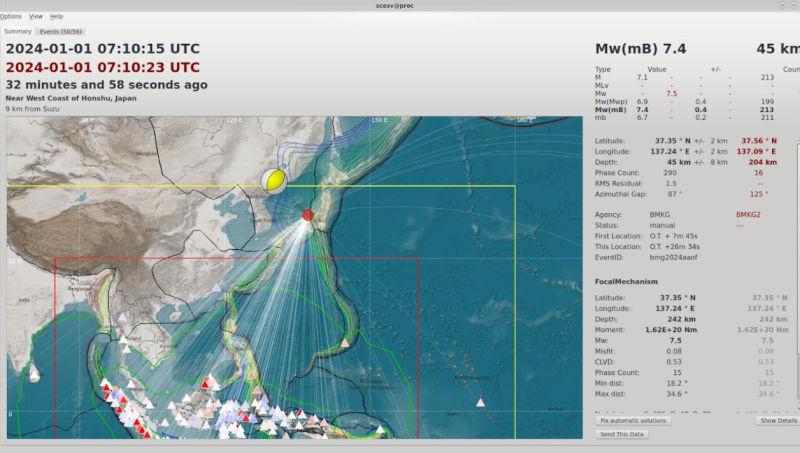
Task: Open the Help menu
Action: (57, 16)
